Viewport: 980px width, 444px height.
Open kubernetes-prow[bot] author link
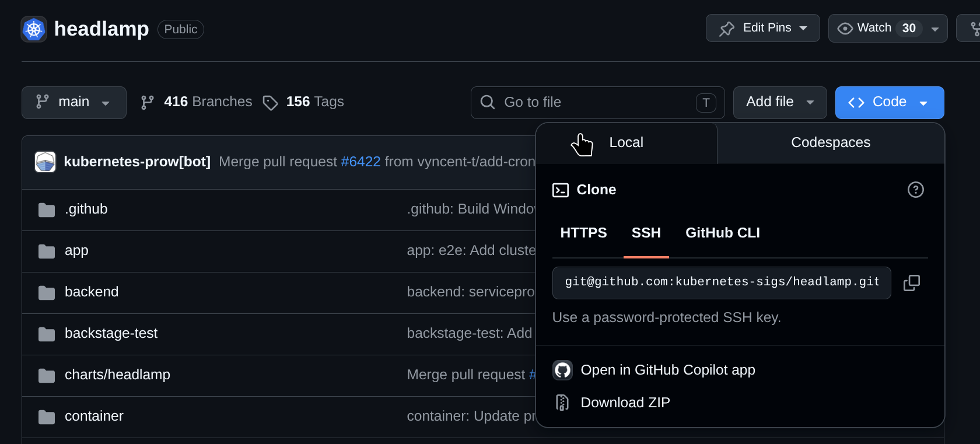[137, 162]
